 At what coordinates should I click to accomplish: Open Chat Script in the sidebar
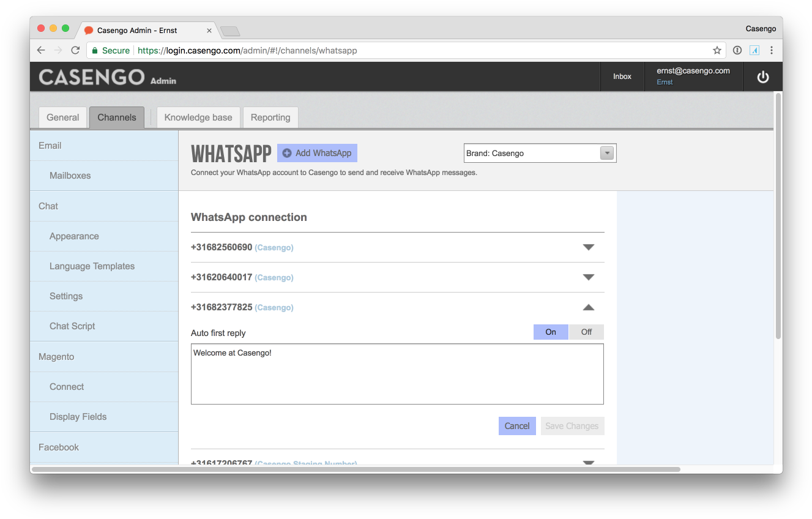(x=104, y=326)
